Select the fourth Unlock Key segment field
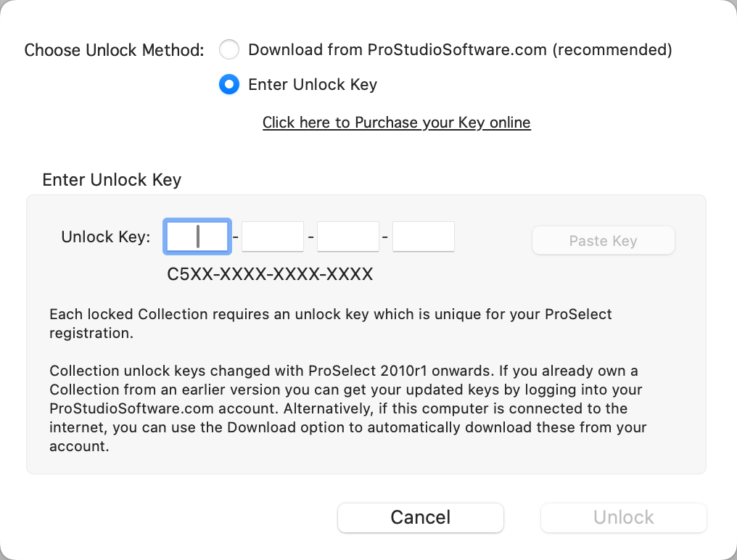Image resolution: width=737 pixels, height=560 pixels. (x=424, y=237)
